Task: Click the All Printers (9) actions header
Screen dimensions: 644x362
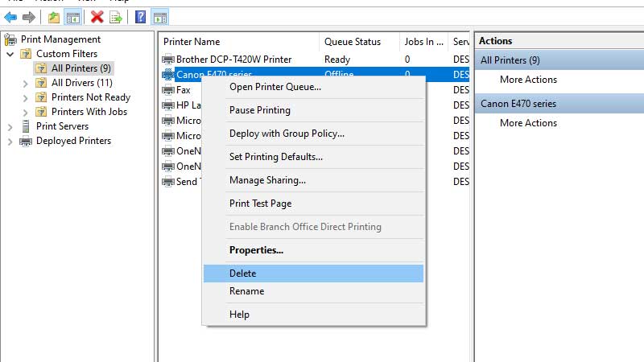Action: click(559, 60)
